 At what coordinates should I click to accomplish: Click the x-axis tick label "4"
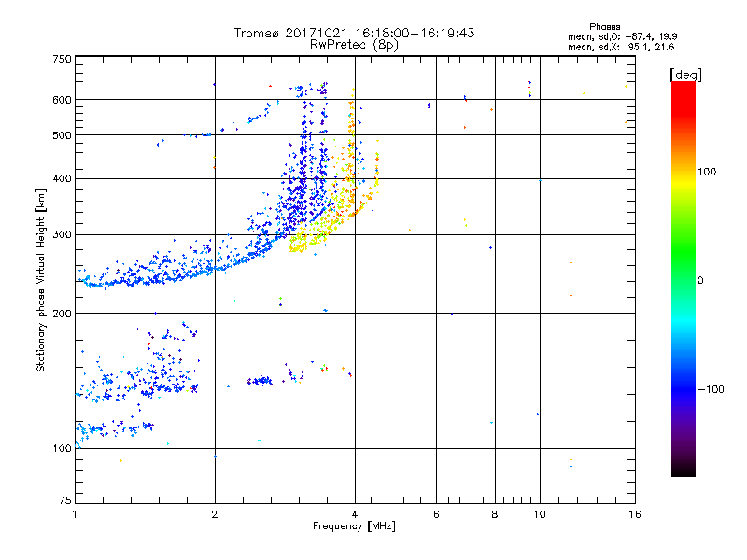coord(355,514)
